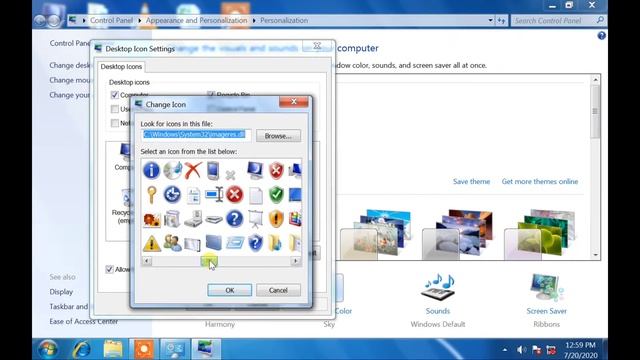Click the Search Control Panel box
This screenshot has width=640, height=360.
[558, 20]
